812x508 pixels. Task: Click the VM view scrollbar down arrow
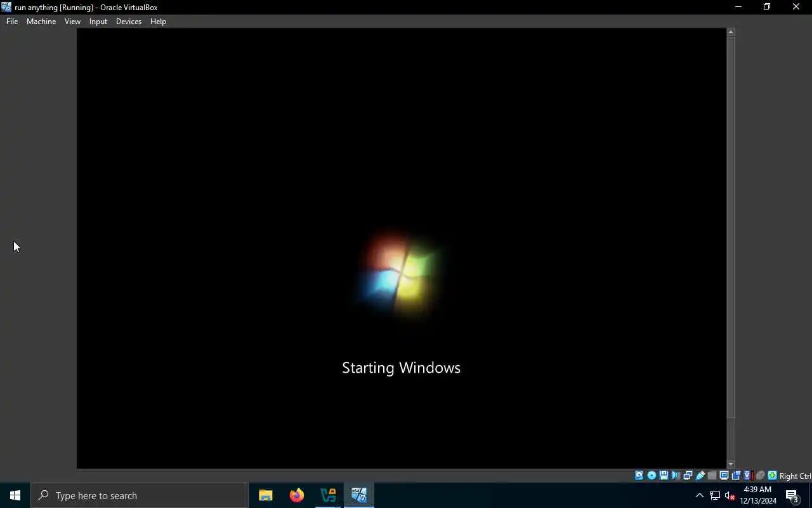[731, 465]
